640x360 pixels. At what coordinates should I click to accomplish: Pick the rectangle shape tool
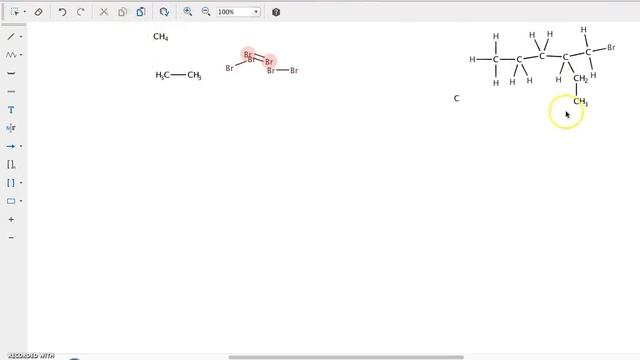tap(11, 201)
